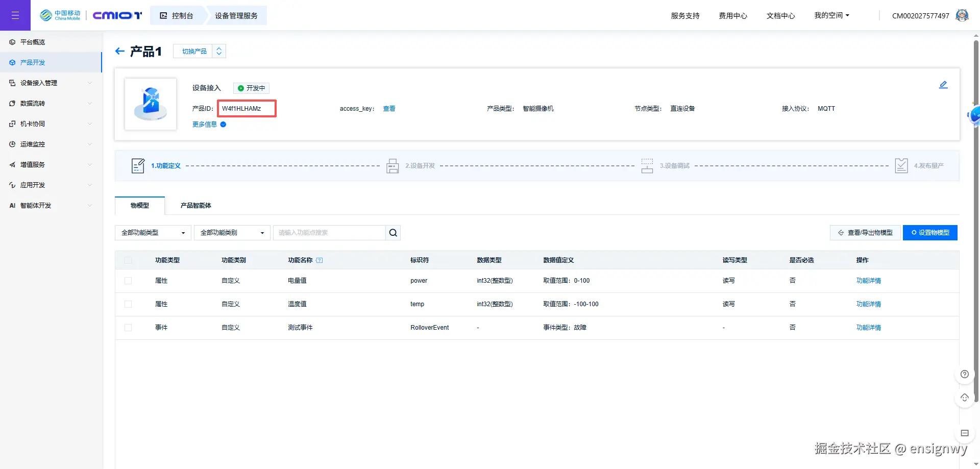Click the RolloverEvent identifier cell
Screen dimensions: 980x469
click(x=430, y=328)
